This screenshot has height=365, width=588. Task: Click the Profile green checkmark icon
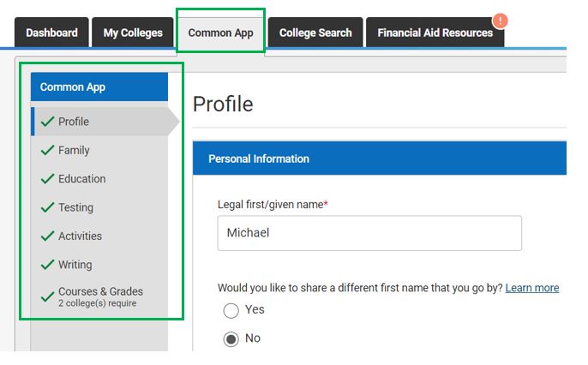pyautogui.click(x=47, y=122)
